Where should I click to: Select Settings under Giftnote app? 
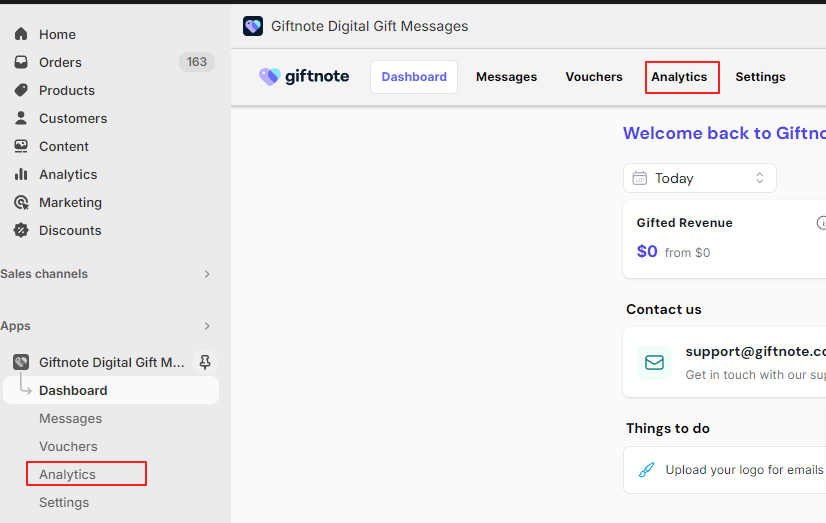click(x=64, y=502)
